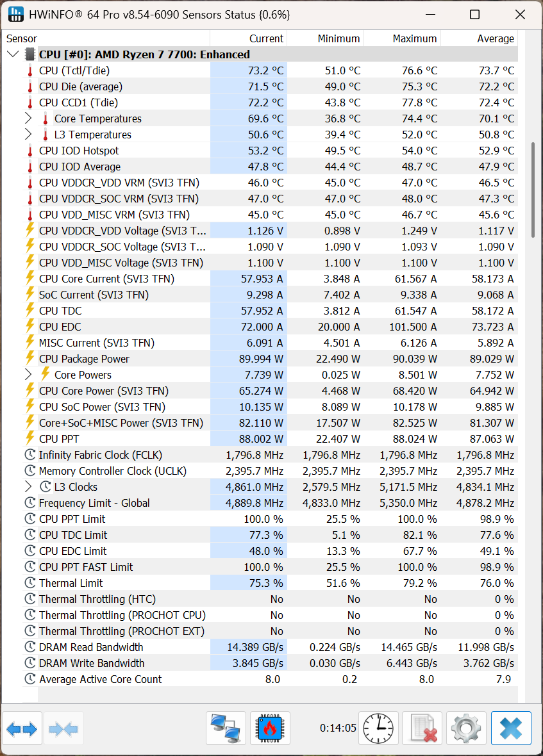Image resolution: width=543 pixels, height=756 pixels.
Task: Click the CPU flame stress icon
Action: pyautogui.click(x=270, y=728)
